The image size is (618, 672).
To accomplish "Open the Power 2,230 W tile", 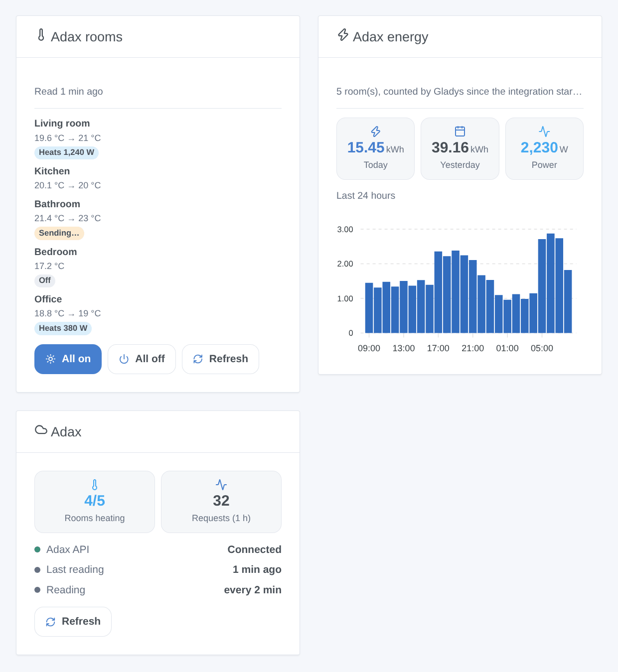I will (544, 149).
